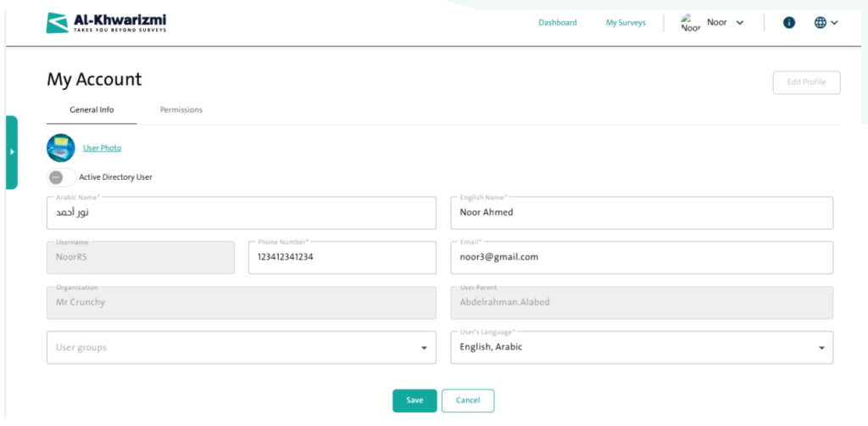This screenshot has width=868, height=426.
Task: Click the Edit Profile button
Action: (806, 82)
